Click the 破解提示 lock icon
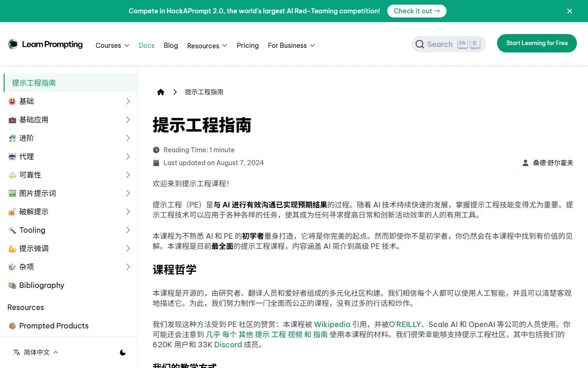Viewport: 588px width, 368px height. [12, 212]
